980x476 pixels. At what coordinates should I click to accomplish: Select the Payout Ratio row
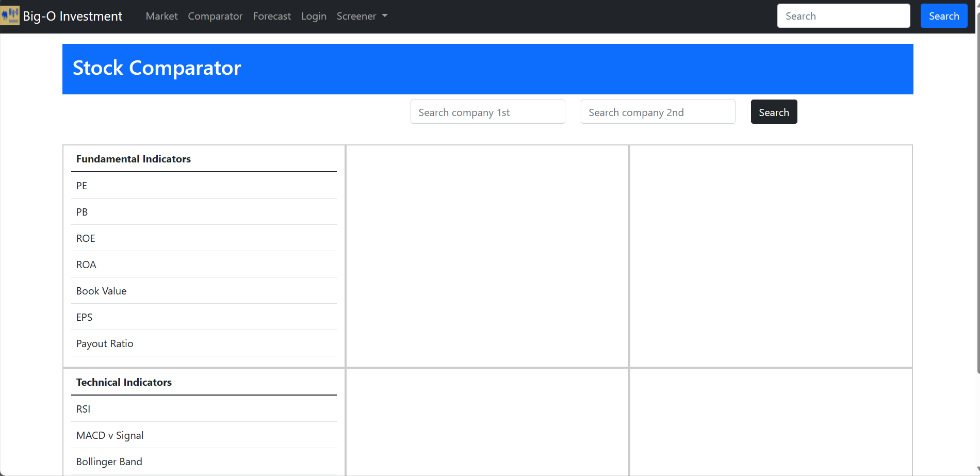coord(204,343)
